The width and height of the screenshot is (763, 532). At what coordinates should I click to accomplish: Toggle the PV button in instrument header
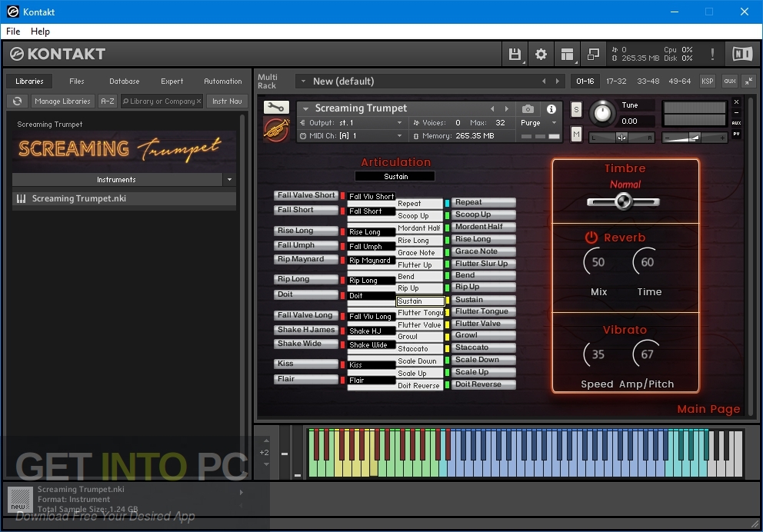(736, 134)
